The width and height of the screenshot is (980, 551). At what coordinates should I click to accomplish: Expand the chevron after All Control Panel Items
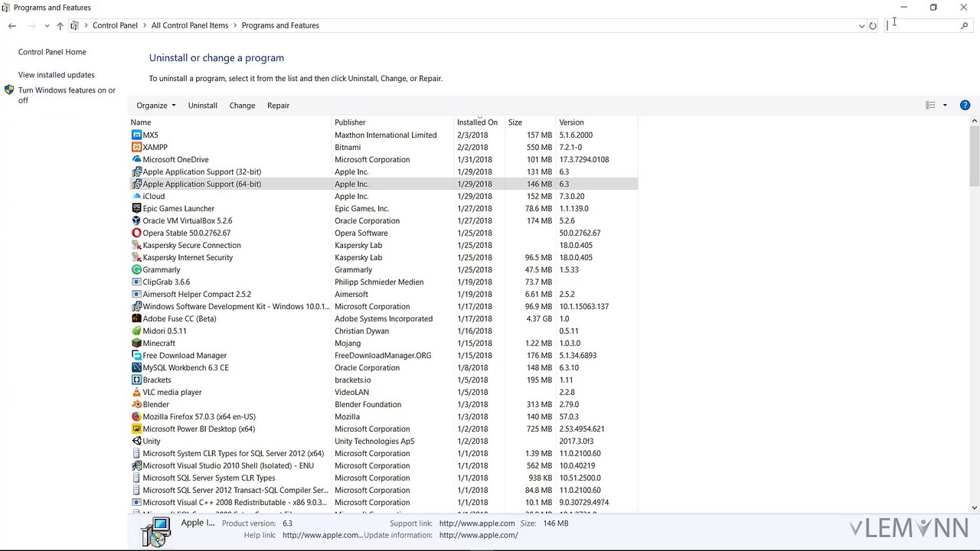click(235, 25)
